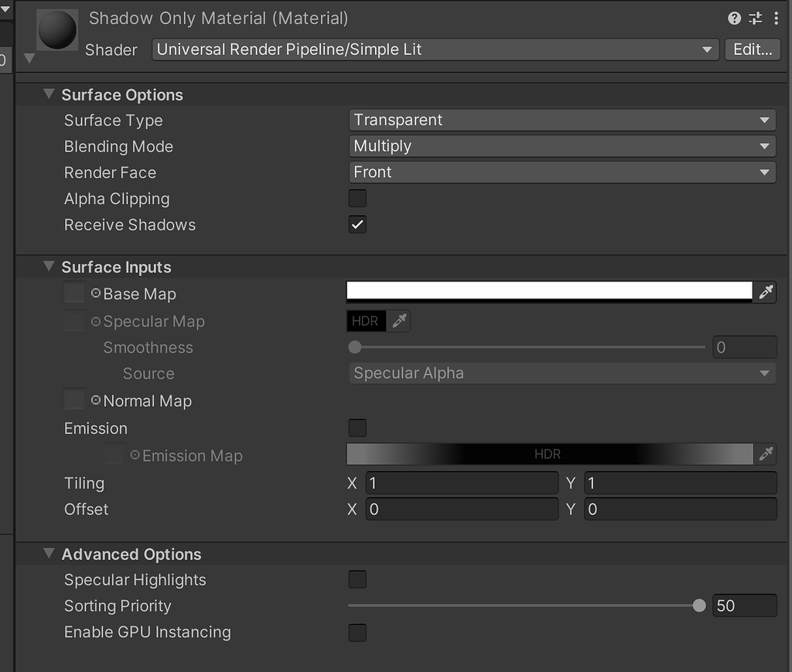
Task: Click the Normal Map texture slot
Action: pos(75,400)
